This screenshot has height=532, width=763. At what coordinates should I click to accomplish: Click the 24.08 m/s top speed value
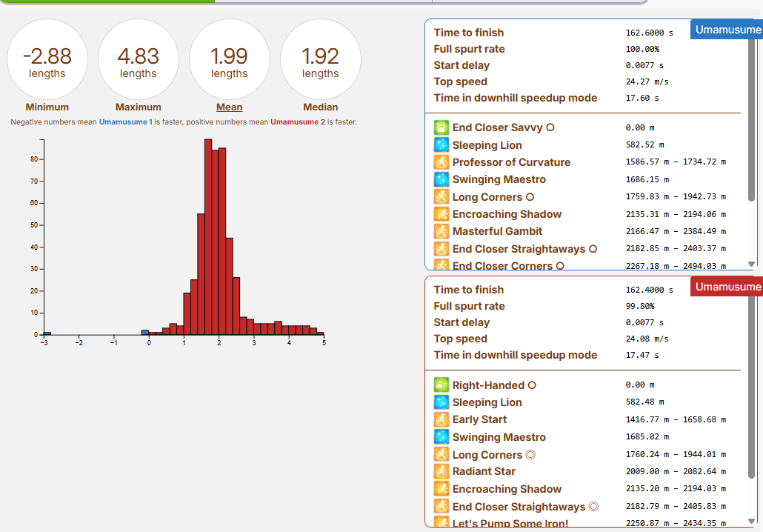coord(647,339)
